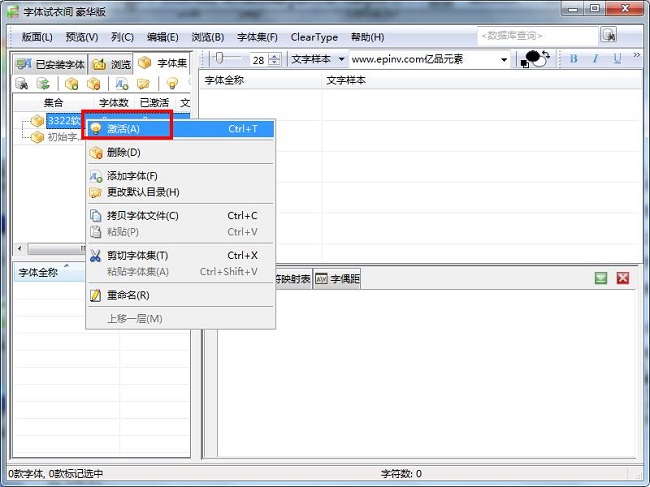Viewport: 650px width, 487px height.
Task: Toggle underline formatting button
Action: [617, 59]
